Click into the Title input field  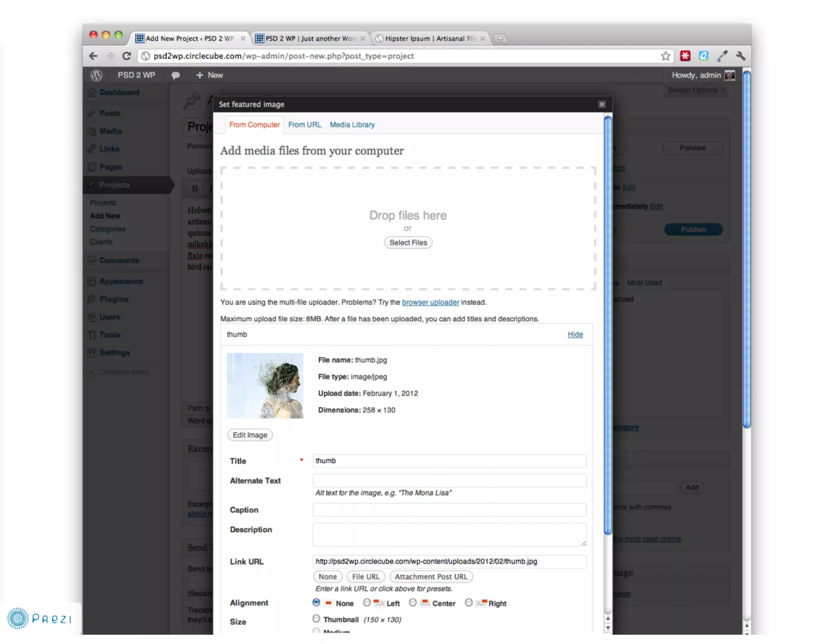pos(450,461)
